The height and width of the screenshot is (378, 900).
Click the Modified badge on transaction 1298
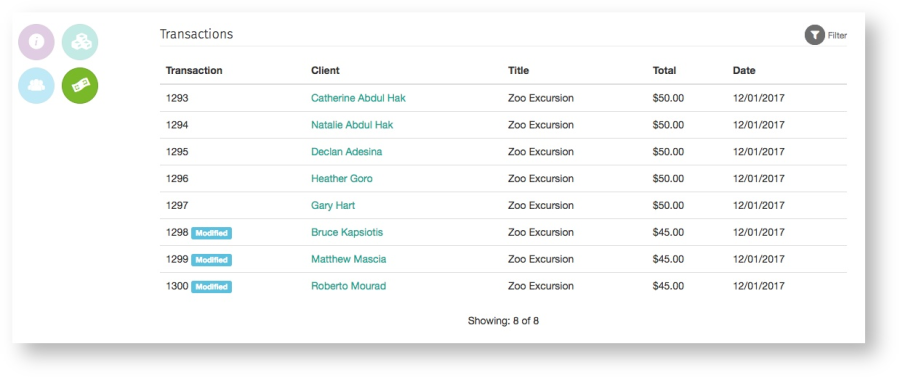211,233
